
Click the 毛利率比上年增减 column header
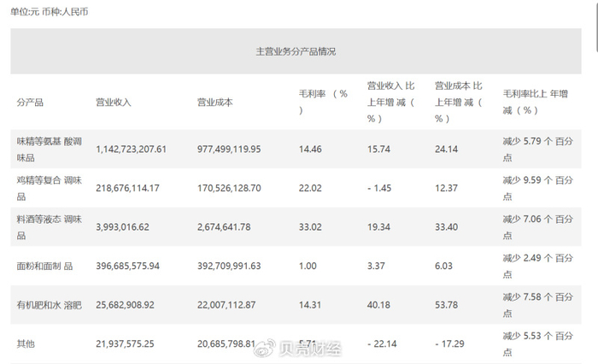pos(537,102)
